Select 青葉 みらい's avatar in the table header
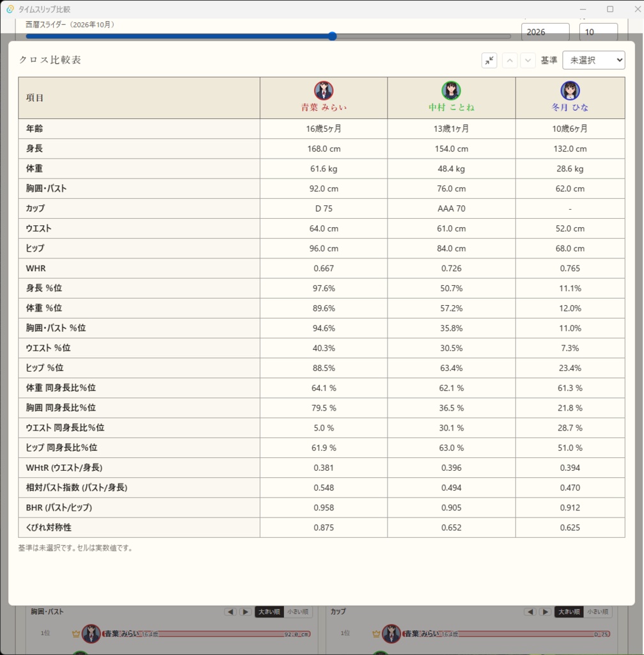The height and width of the screenshot is (655, 644). [x=324, y=91]
